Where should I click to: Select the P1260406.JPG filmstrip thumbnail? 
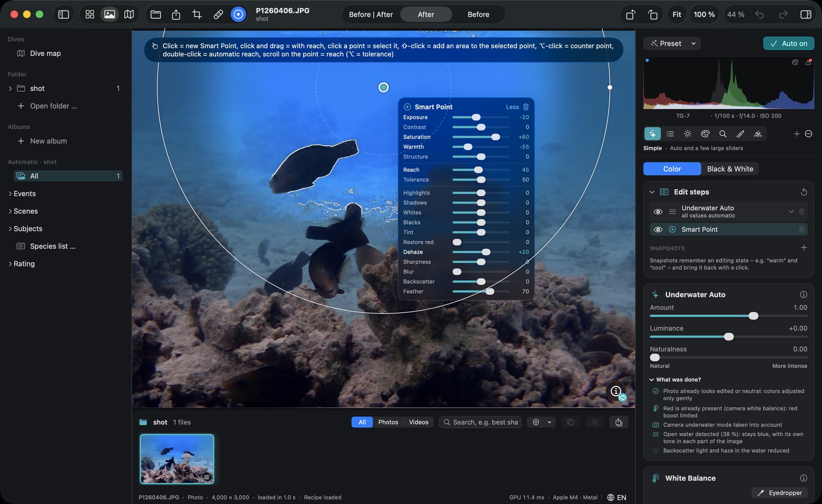coord(177,459)
